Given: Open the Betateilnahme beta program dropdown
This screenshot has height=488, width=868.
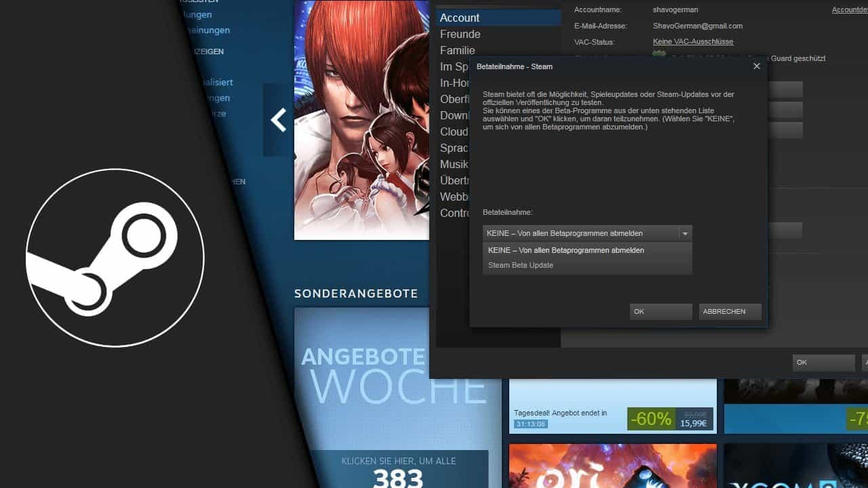Looking at the screenshot, I should tap(587, 233).
